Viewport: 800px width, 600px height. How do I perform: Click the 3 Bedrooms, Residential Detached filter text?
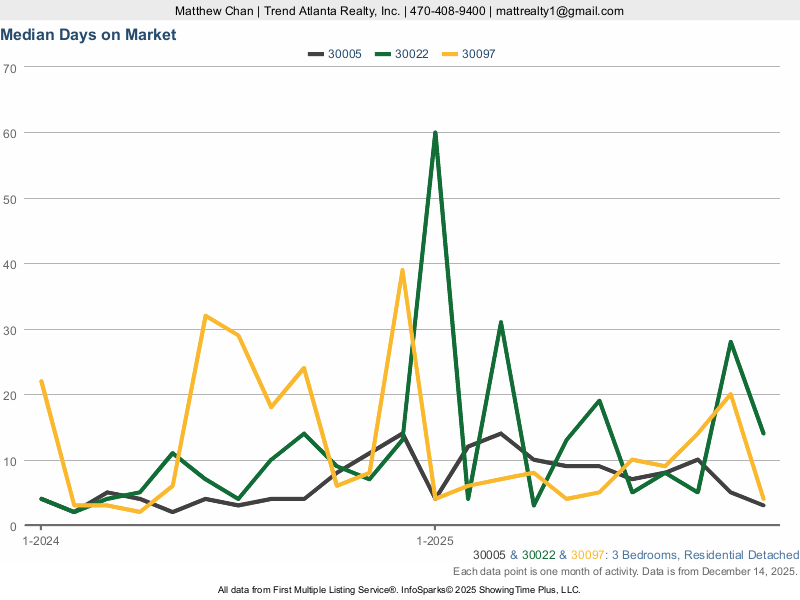coord(705,555)
